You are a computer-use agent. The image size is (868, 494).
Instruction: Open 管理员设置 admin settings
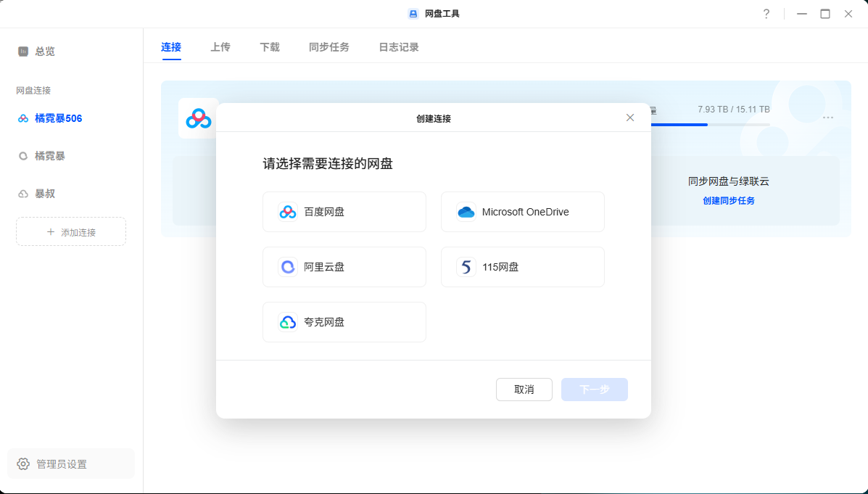pyautogui.click(x=71, y=464)
